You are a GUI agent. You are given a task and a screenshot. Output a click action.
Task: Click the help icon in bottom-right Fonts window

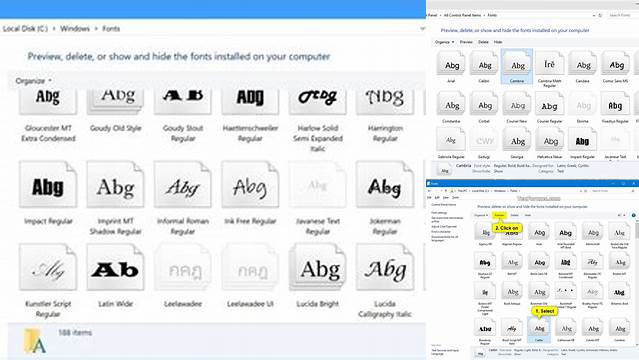pos(633,215)
